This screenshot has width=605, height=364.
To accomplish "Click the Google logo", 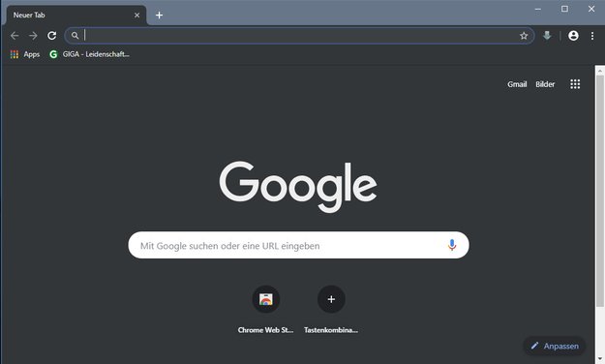I will pyautogui.click(x=298, y=187).
